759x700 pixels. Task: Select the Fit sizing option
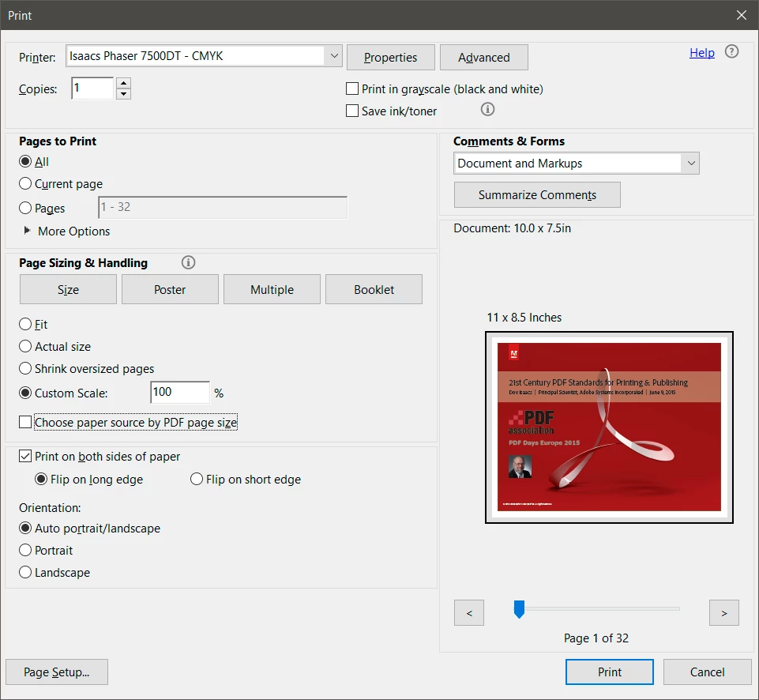[x=25, y=324]
